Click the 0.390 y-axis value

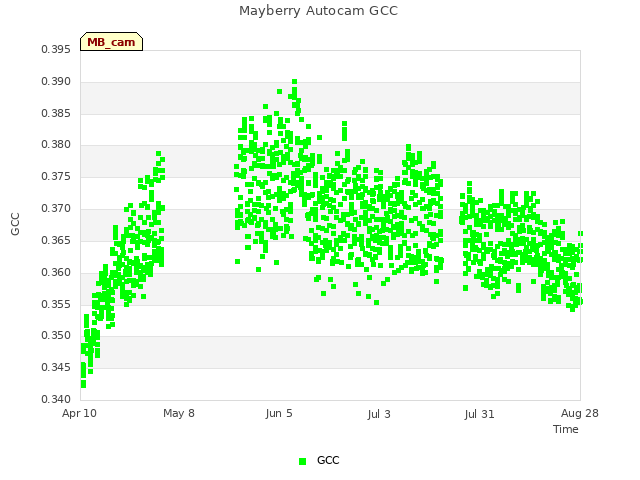point(56,82)
